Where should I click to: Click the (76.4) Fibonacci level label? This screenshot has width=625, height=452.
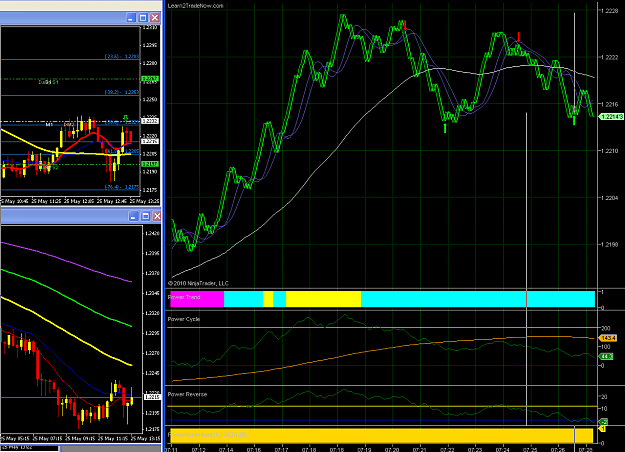tap(122, 187)
